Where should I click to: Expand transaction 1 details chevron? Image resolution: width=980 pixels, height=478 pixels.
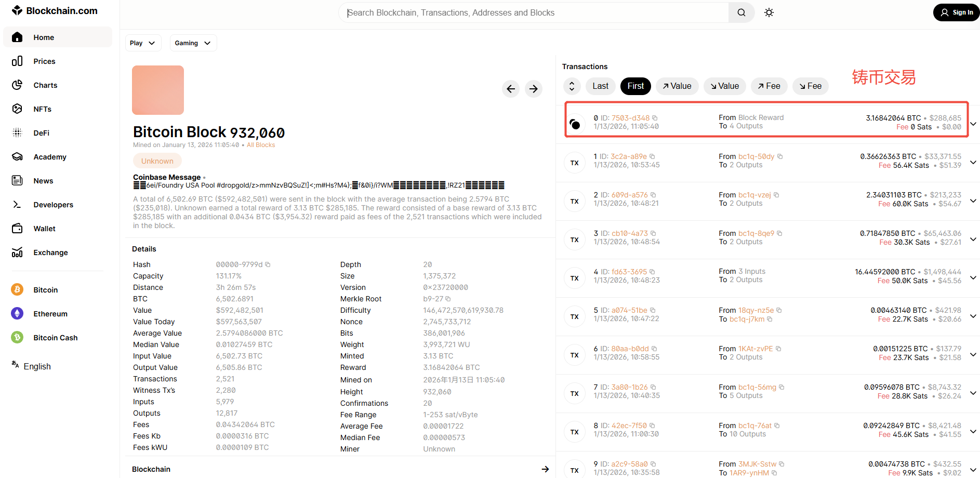pyautogui.click(x=973, y=162)
